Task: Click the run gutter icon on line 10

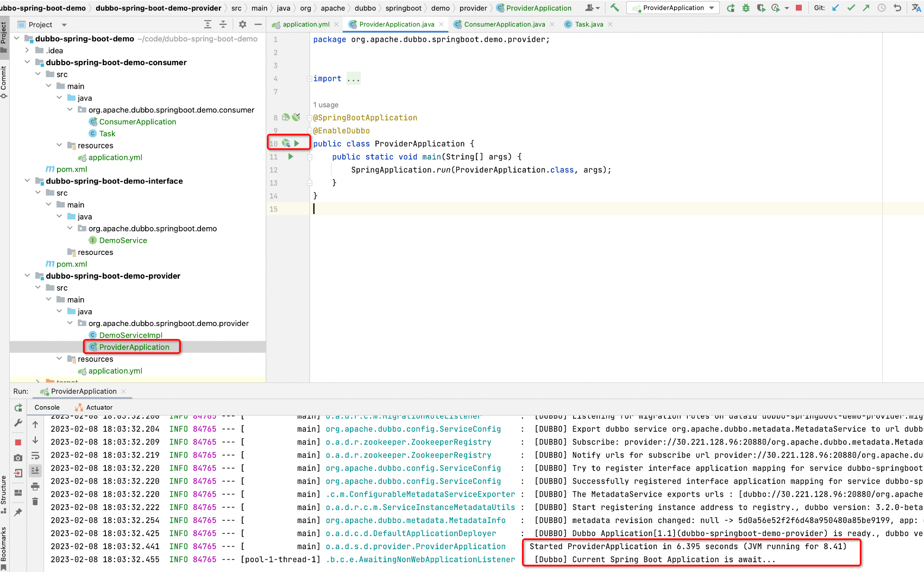Action: (297, 143)
